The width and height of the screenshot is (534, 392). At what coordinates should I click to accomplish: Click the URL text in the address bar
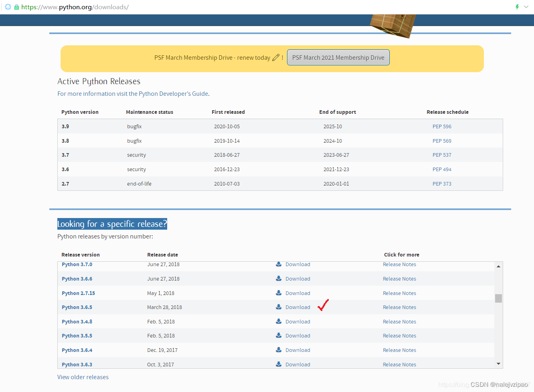pos(75,7)
